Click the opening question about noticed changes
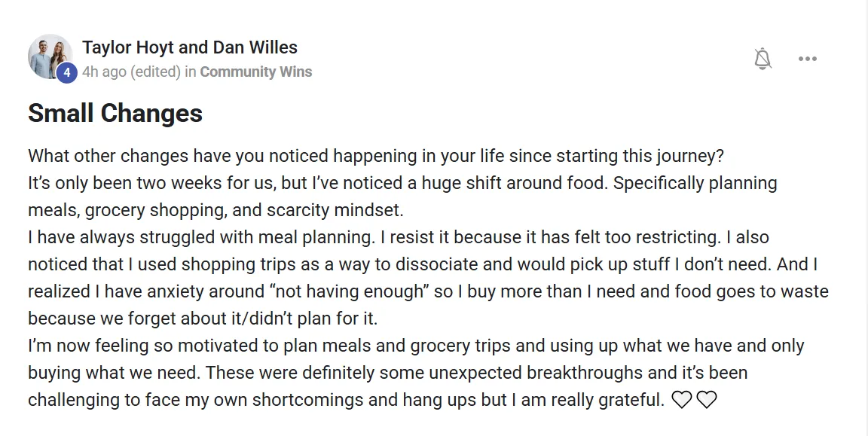Screen dimensions: 868x436 (x=376, y=156)
